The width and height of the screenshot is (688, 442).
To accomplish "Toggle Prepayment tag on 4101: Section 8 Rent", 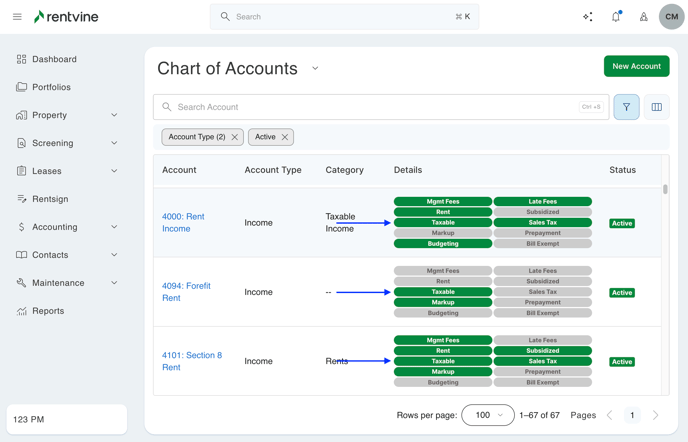I will (542, 372).
